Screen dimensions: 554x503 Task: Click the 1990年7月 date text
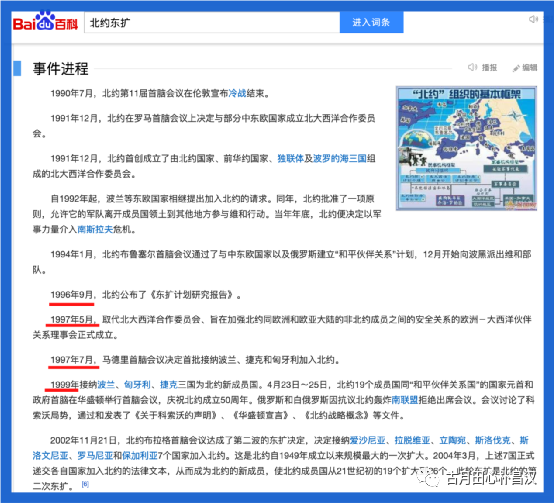pyautogui.click(x=71, y=93)
